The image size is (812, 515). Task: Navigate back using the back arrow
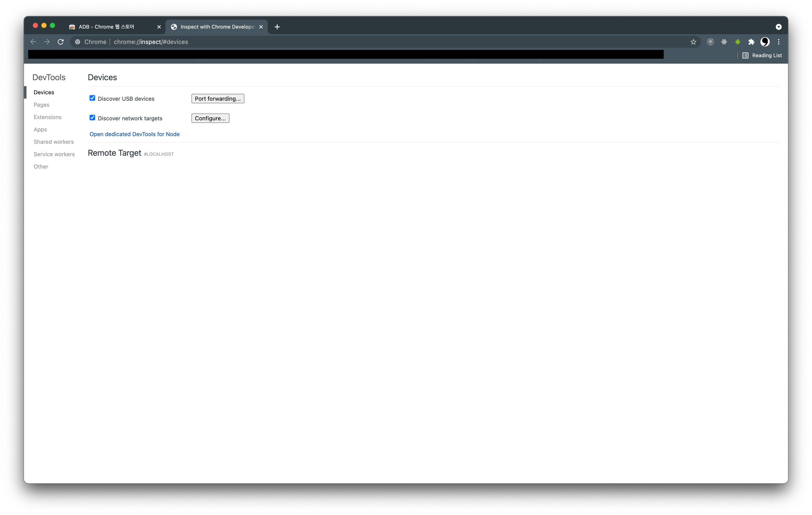click(x=33, y=42)
